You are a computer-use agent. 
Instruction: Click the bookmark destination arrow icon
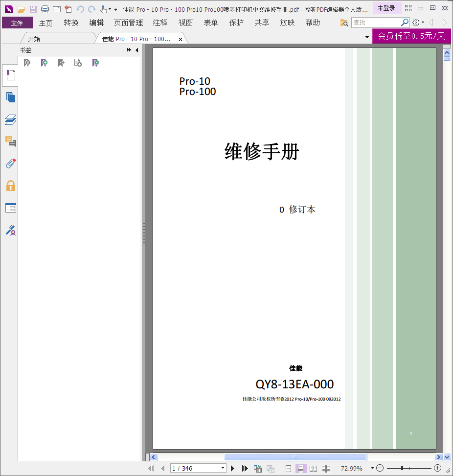[61, 63]
